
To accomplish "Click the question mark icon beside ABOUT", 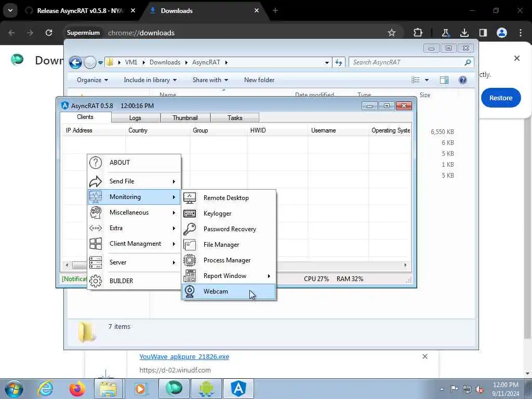I will click(x=96, y=163).
